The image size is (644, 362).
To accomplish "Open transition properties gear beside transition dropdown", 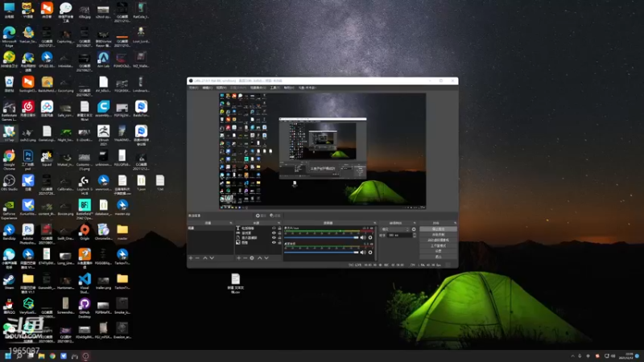I will coord(414,229).
